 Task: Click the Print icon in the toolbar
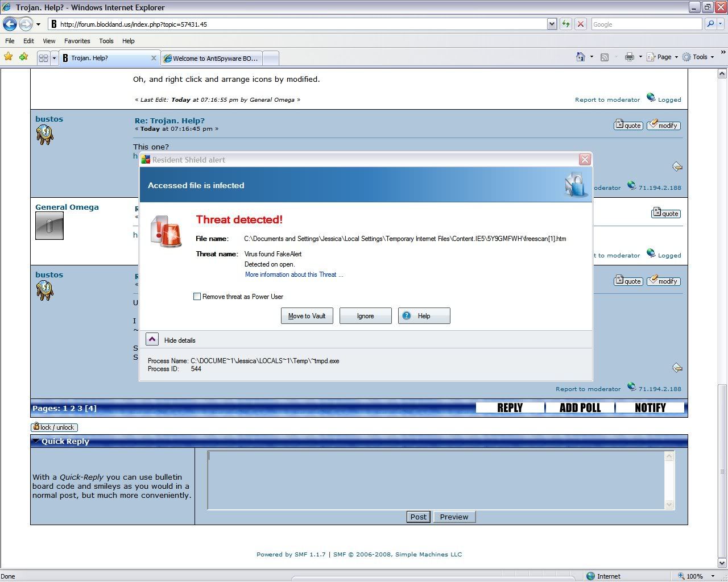click(629, 57)
